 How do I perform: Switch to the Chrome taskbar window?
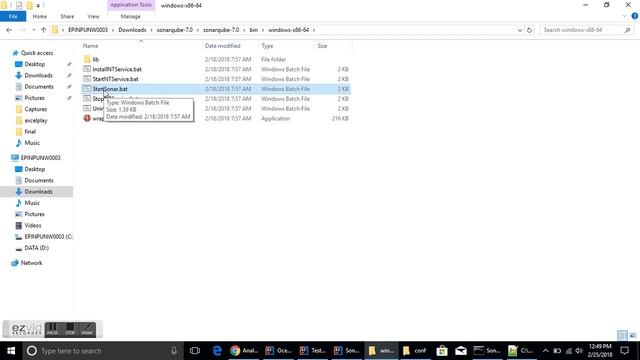pyautogui.click(x=244, y=351)
